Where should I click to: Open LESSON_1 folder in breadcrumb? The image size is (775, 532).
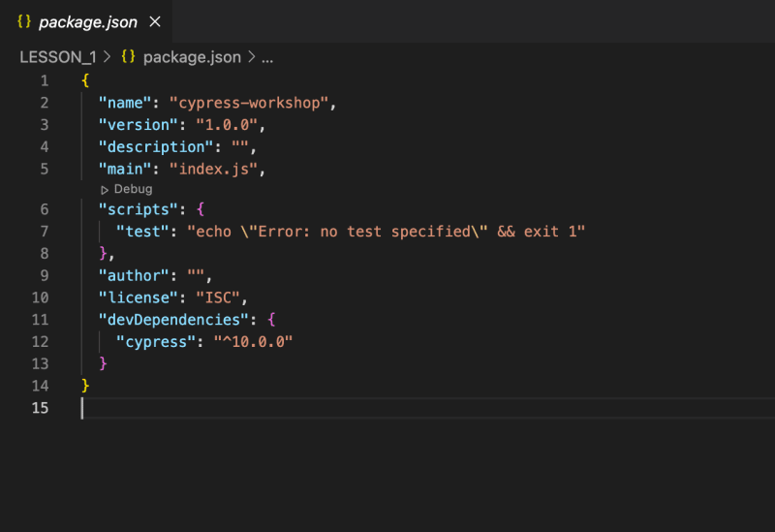[x=58, y=57]
